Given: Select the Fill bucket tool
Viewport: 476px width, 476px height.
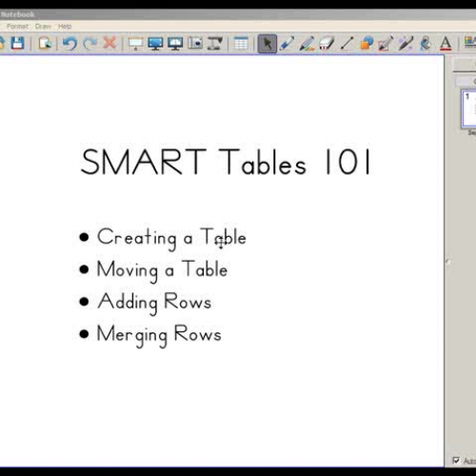Looking at the screenshot, I should (426, 43).
